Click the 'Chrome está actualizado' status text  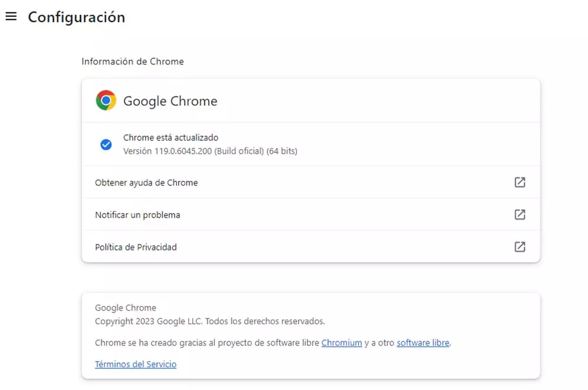coord(171,137)
